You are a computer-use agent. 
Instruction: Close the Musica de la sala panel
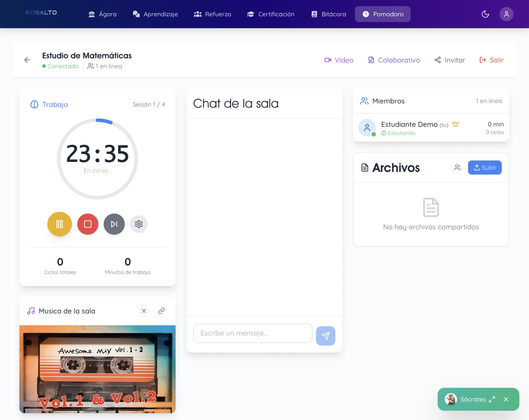144,311
